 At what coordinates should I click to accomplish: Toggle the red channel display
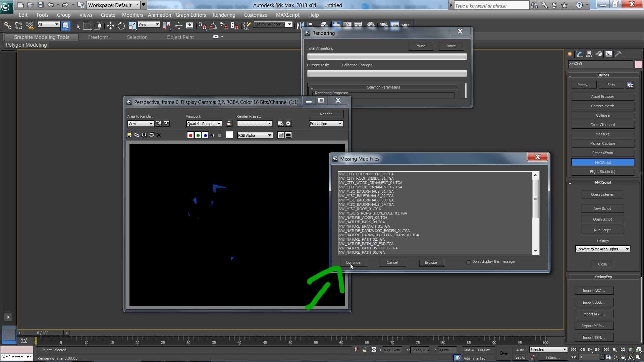(x=191, y=135)
